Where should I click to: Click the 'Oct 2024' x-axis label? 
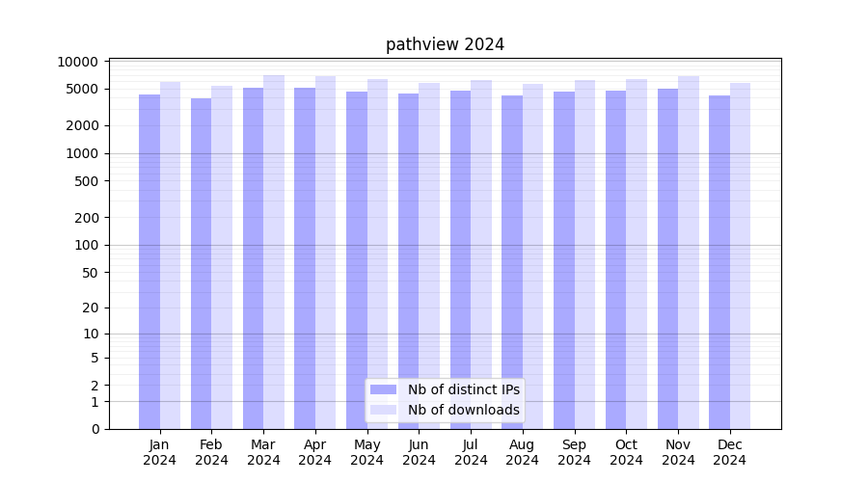click(626, 452)
